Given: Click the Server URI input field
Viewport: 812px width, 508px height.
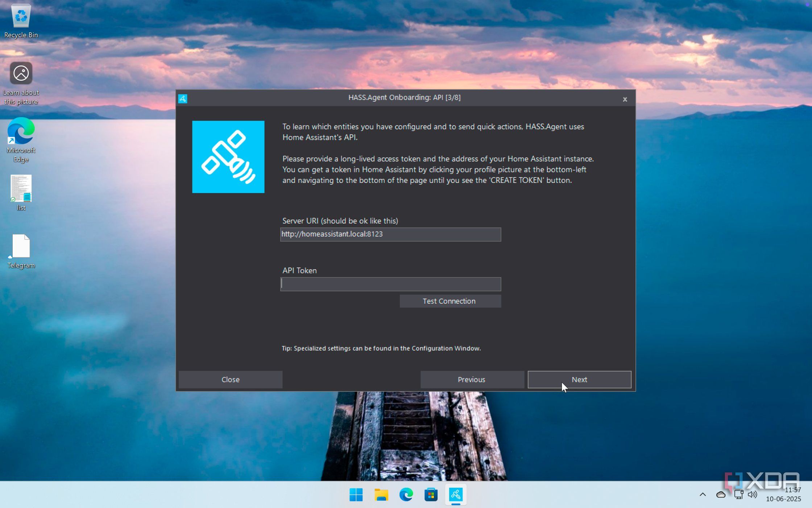Looking at the screenshot, I should click(x=390, y=234).
